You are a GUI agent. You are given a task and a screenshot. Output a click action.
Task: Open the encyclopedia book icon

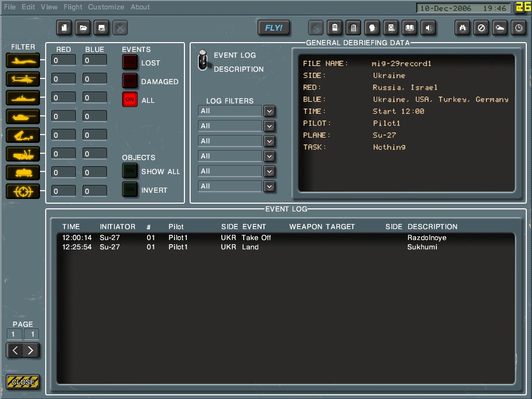[410, 28]
